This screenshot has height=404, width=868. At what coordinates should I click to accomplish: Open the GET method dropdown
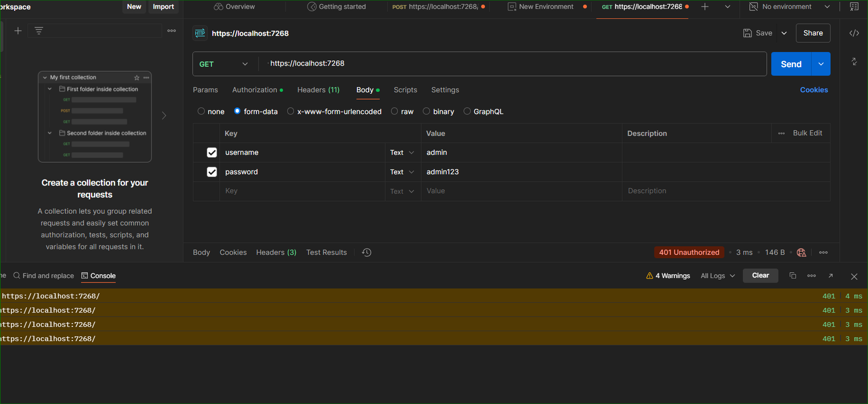point(224,64)
